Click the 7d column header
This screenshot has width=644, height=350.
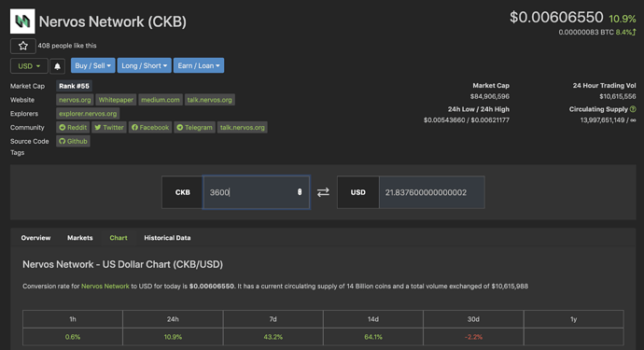[273, 319]
